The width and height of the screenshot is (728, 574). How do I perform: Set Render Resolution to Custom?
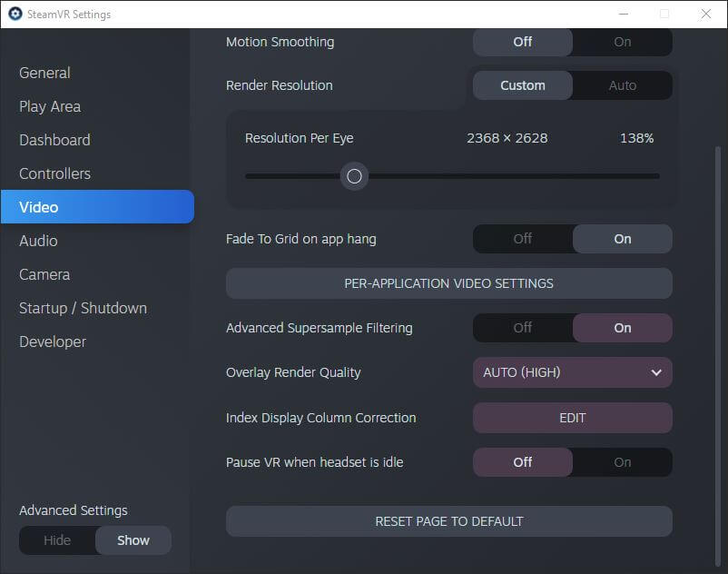523,85
